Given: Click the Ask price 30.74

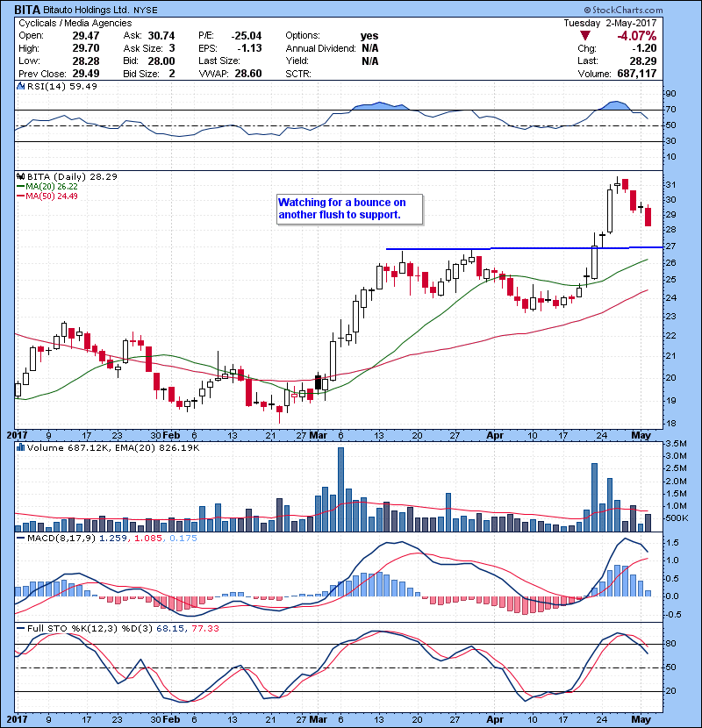Looking at the screenshot, I should (x=161, y=36).
